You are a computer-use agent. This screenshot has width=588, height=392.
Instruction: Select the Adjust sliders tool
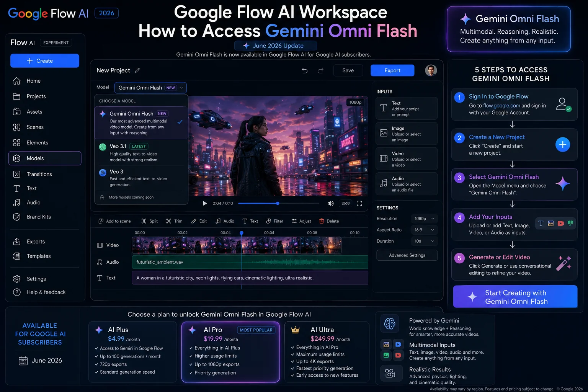[x=301, y=221]
